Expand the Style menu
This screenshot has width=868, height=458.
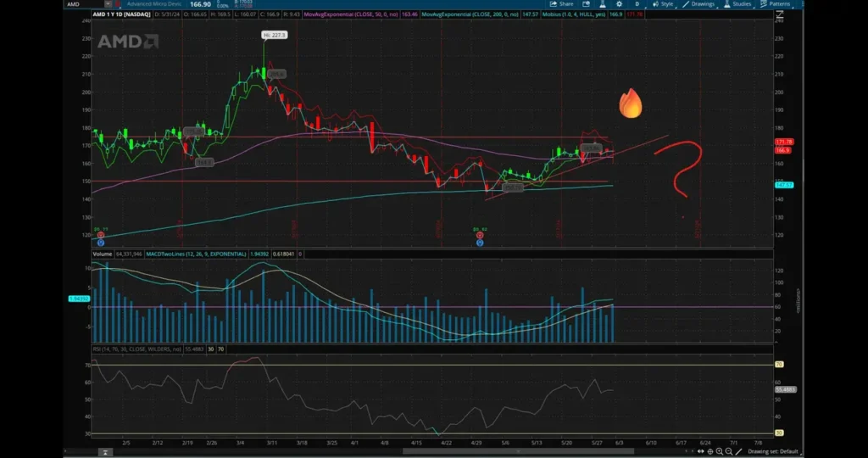(664, 4)
